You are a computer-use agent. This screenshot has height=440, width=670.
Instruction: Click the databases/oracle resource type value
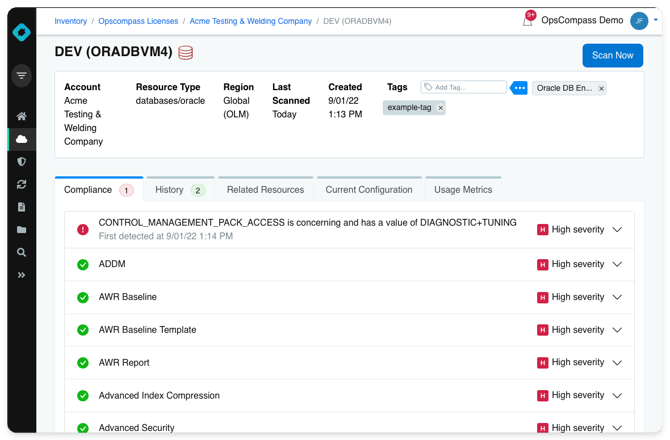coord(170,101)
